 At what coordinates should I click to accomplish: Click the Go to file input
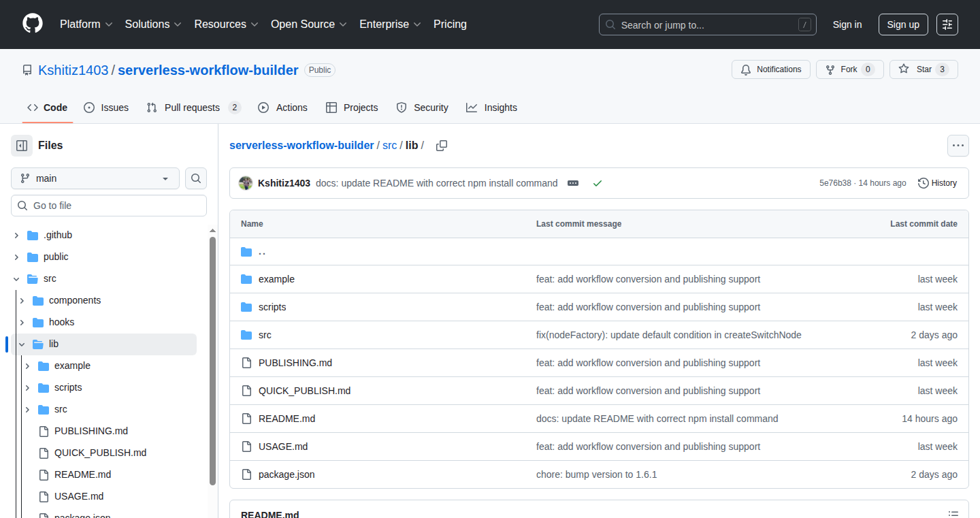[109, 206]
